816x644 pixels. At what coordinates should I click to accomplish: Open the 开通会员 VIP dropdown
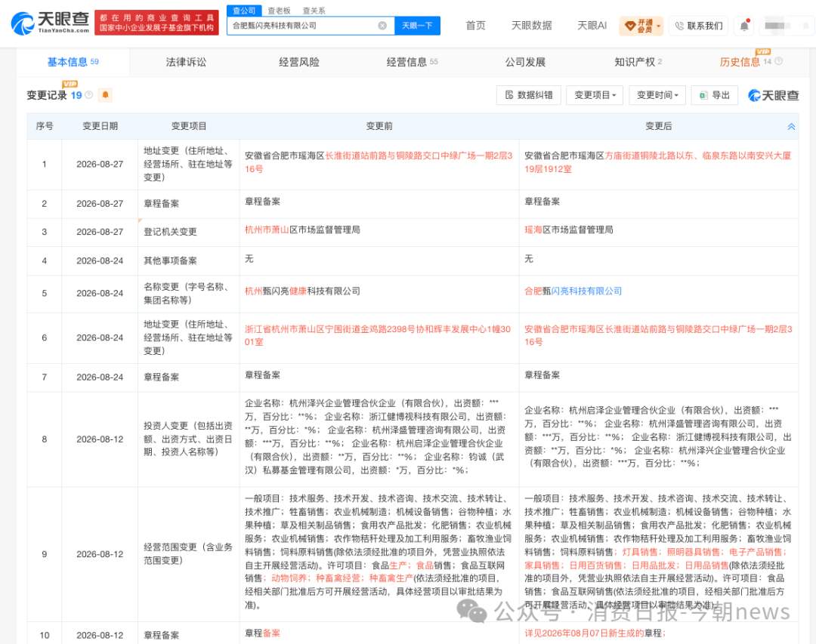tap(641, 26)
